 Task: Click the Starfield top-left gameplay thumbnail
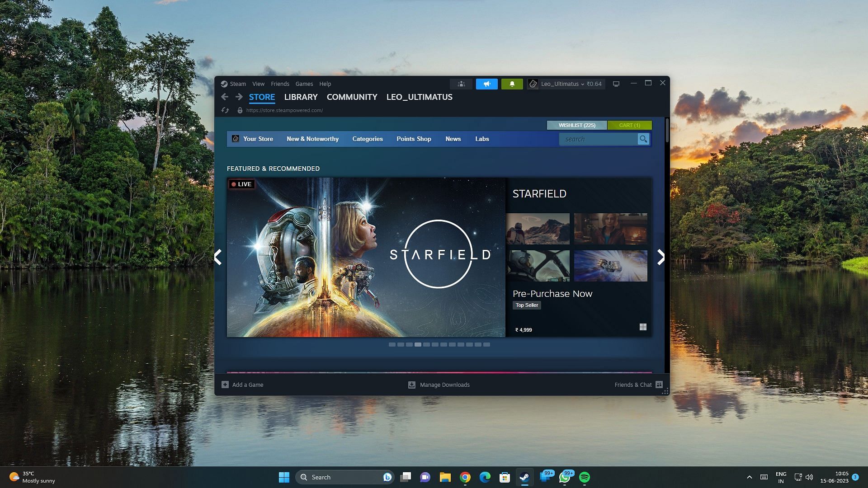click(x=538, y=229)
